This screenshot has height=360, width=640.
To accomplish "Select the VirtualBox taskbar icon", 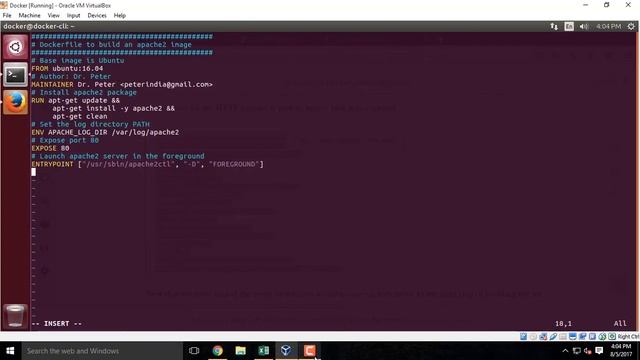I will [x=286, y=351].
